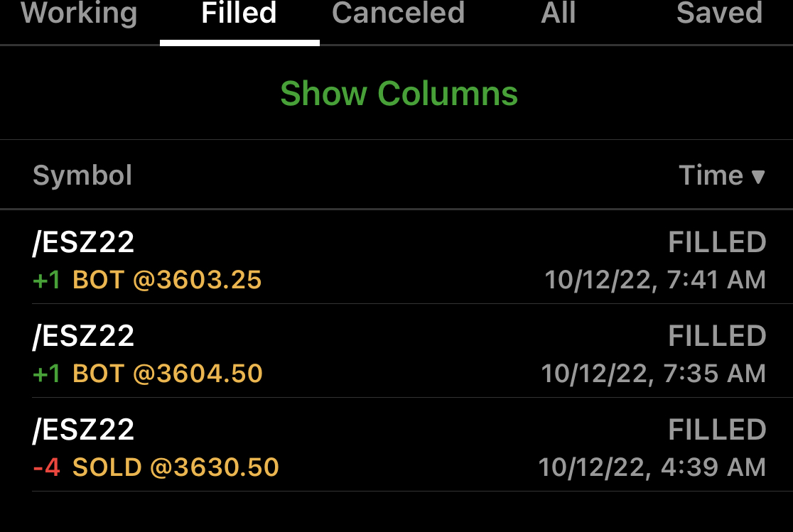This screenshot has height=532, width=793.
Task: Open the /ESZ22 order filled at 7:35 AM
Action: [x=84, y=336]
